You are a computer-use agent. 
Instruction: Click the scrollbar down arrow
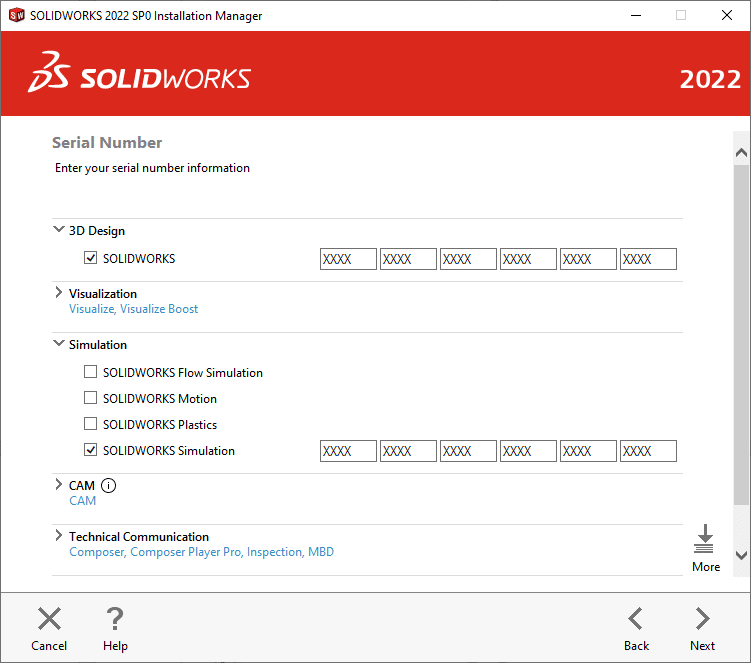(741, 555)
